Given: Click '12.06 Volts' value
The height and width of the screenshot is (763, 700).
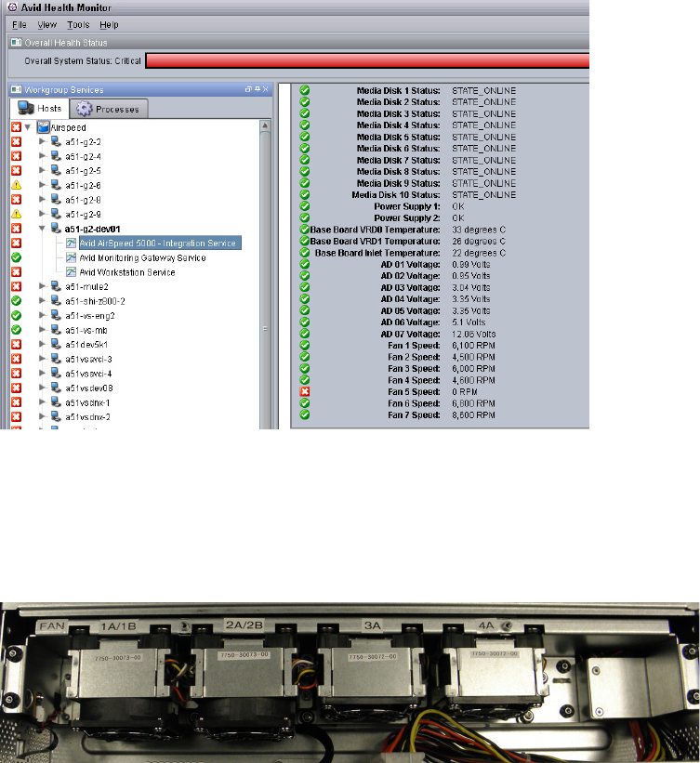Looking at the screenshot, I should (474, 334).
